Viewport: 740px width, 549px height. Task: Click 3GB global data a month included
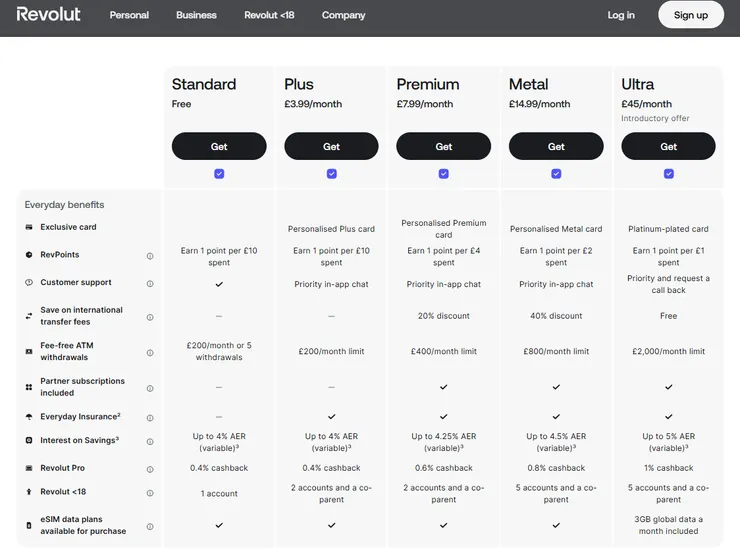[668, 525]
